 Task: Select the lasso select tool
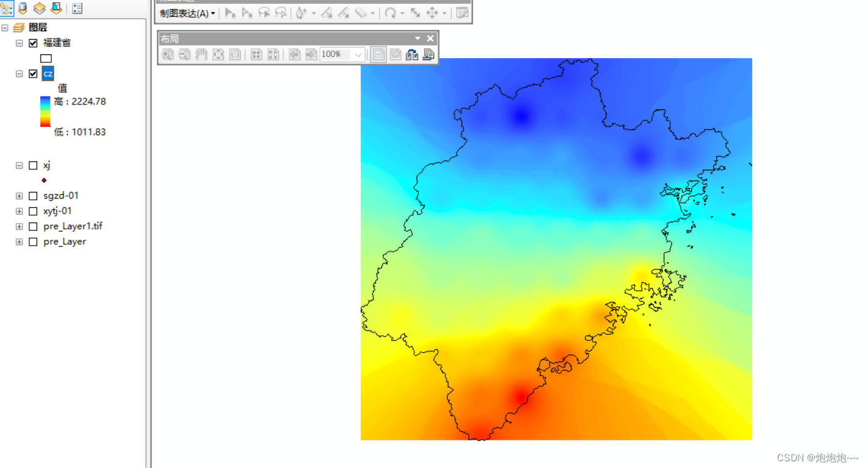264,13
